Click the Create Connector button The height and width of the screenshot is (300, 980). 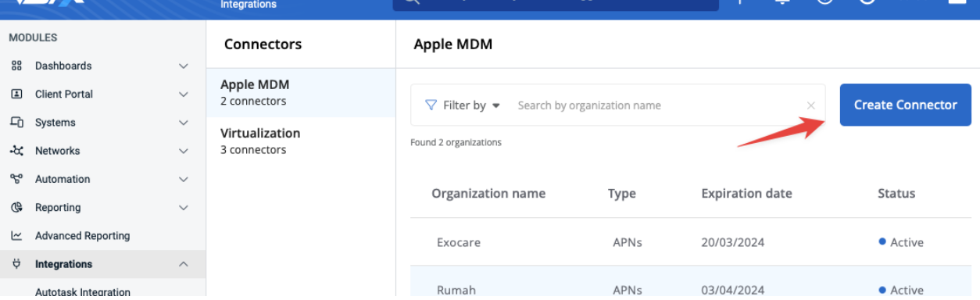click(x=905, y=105)
